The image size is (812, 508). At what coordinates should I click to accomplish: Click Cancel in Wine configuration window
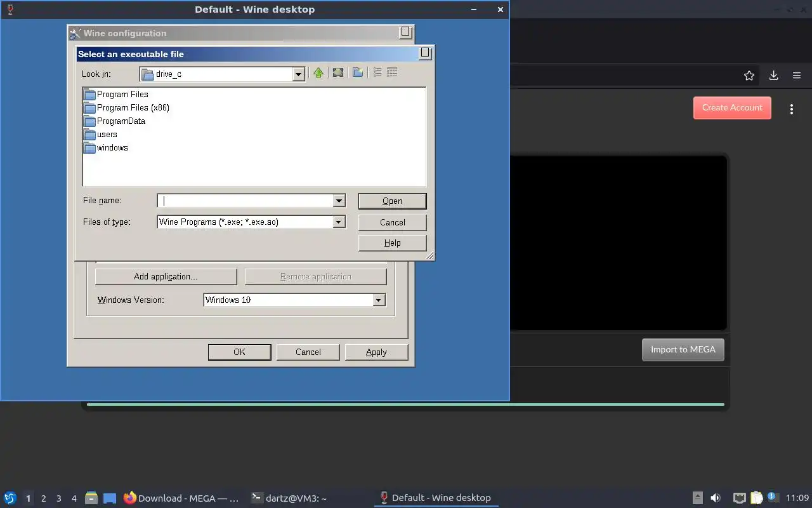tap(308, 352)
